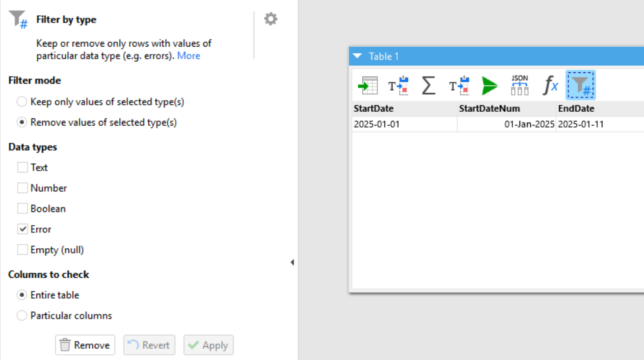
Task: Select the JSON parse action icon
Action: tap(520, 86)
